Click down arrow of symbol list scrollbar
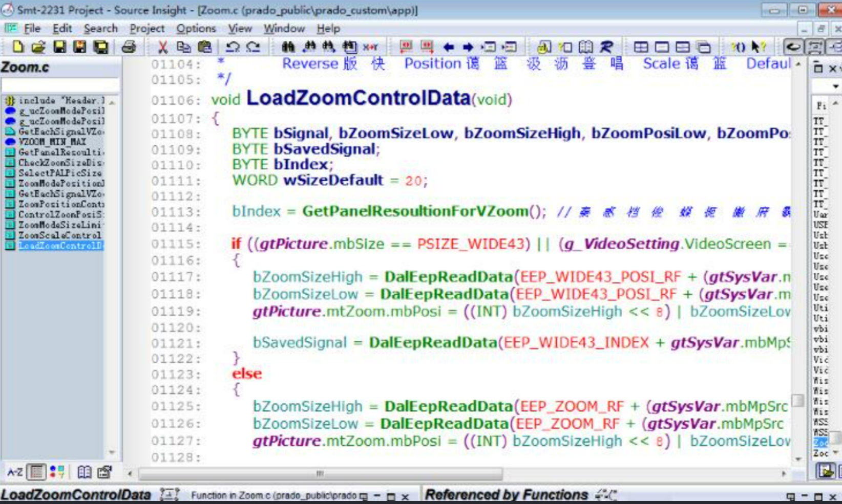This screenshot has height=504, width=842. coord(112,452)
